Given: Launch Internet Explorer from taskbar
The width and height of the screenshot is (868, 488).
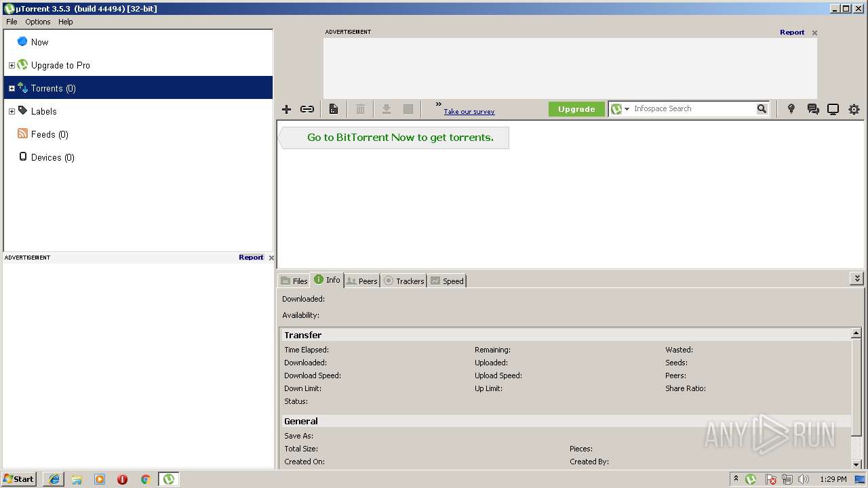Looking at the screenshot, I should (x=54, y=479).
